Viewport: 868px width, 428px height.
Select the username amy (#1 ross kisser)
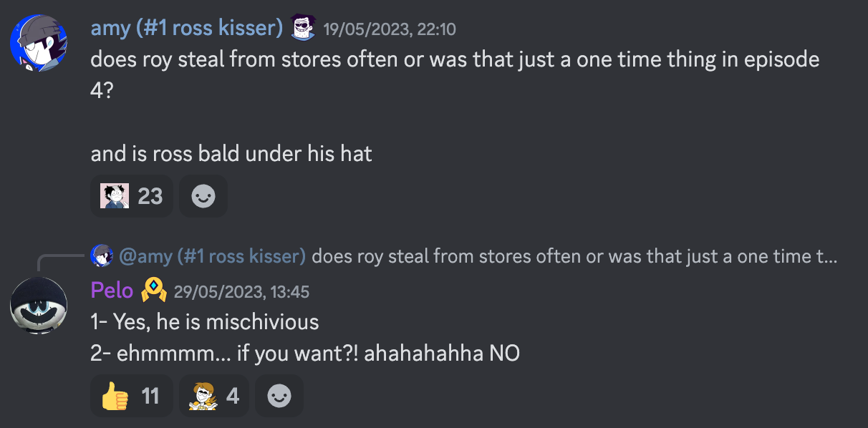tap(187, 28)
